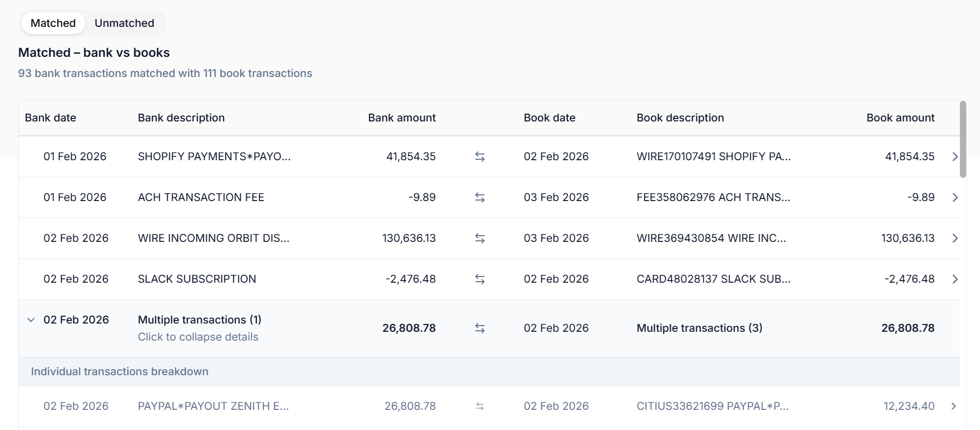Click the book amount -2,476.48

[909, 279]
